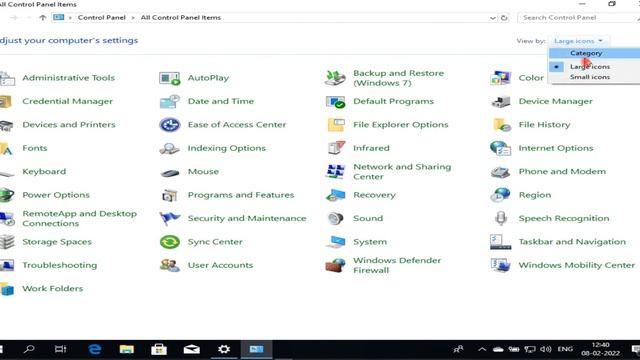
Task: Click Control Panel in breadcrumb
Action: pos(102,18)
